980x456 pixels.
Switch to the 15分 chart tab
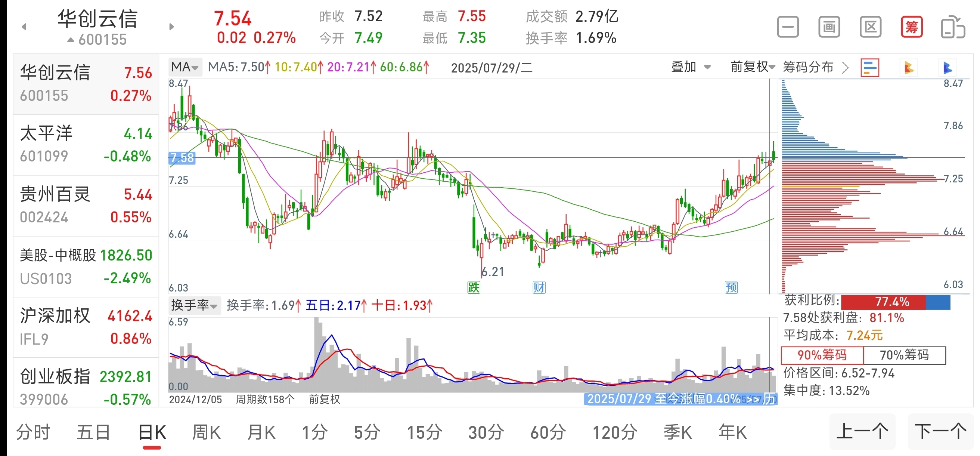pos(425,432)
